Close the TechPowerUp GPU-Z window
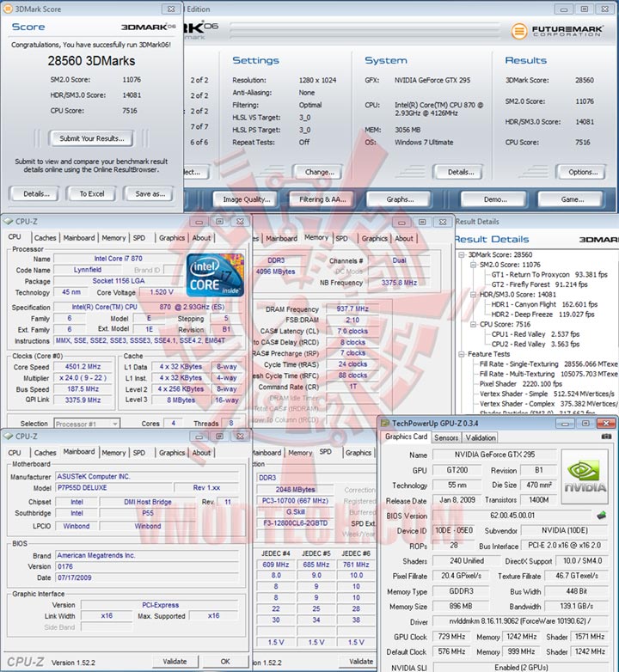The image size is (619, 672). pos(606,424)
